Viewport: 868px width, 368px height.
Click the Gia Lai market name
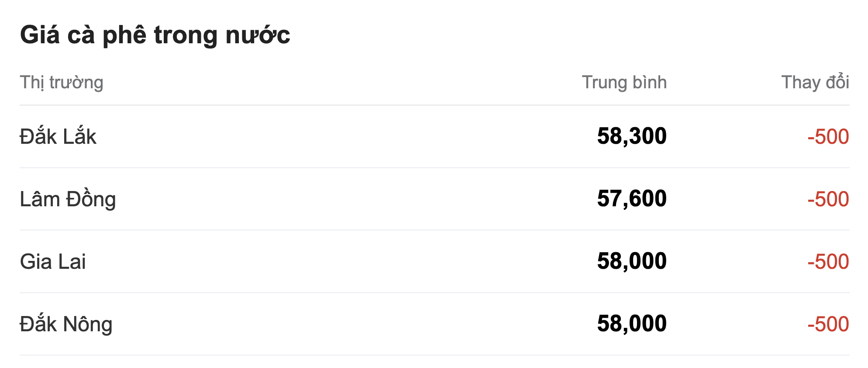(53, 262)
